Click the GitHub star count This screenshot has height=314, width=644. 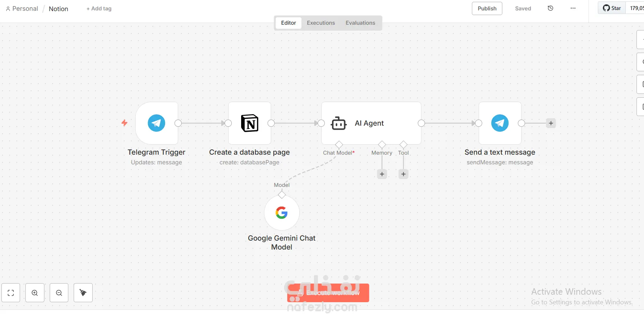point(635,8)
